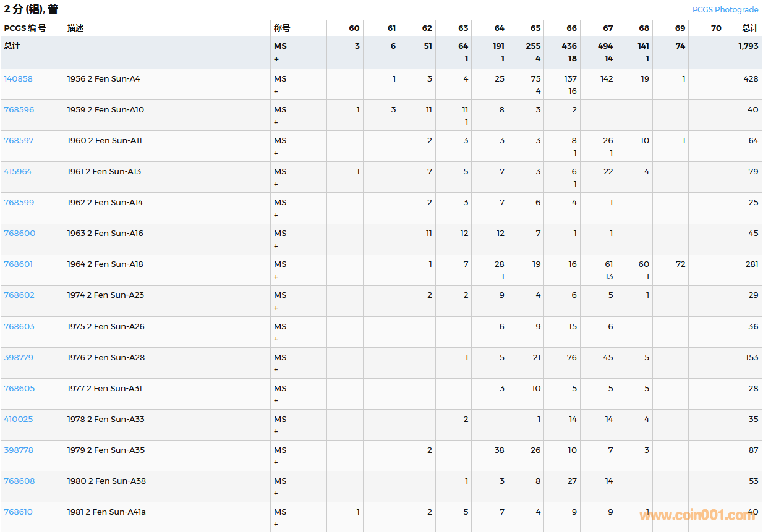Open the 768605 coin entry
Image resolution: width=763 pixels, height=532 pixels.
click(19, 388)
